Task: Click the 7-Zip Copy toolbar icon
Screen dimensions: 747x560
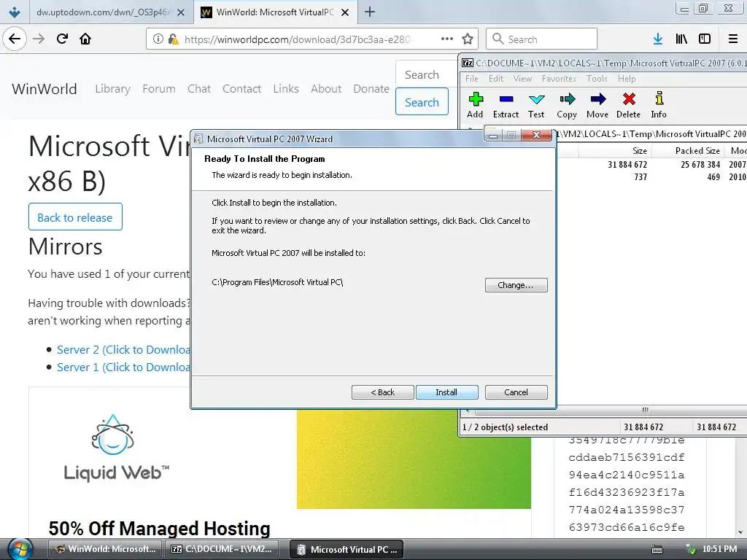Action: (567, 99)
